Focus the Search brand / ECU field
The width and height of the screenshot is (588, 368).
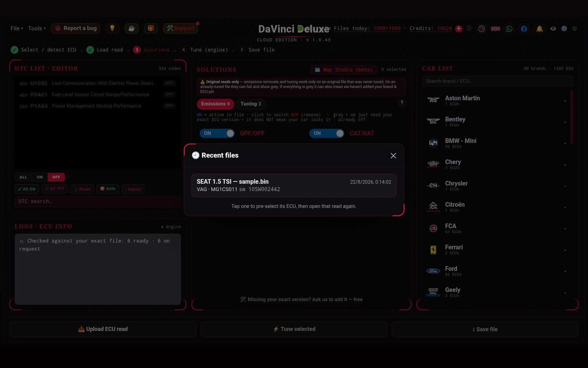point(497,81)
